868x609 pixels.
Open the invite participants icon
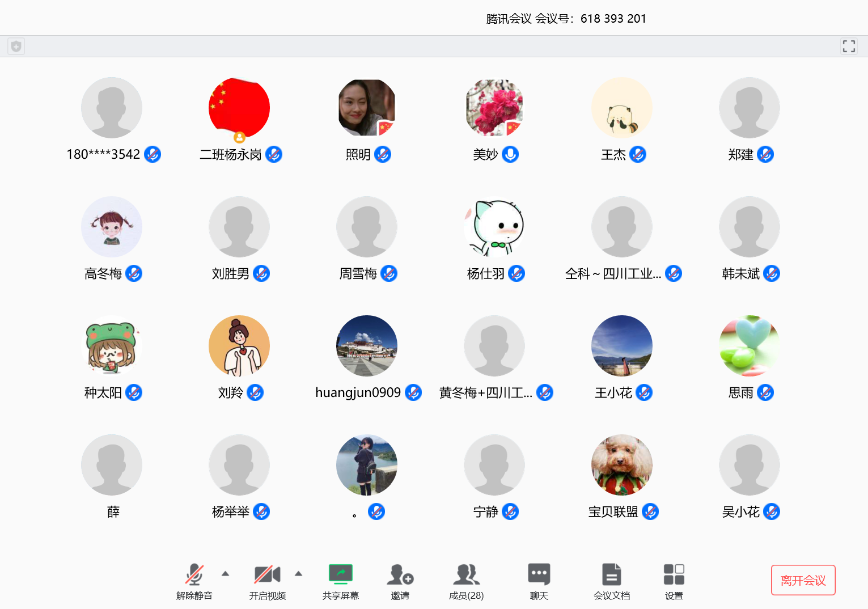click(400, 574)
